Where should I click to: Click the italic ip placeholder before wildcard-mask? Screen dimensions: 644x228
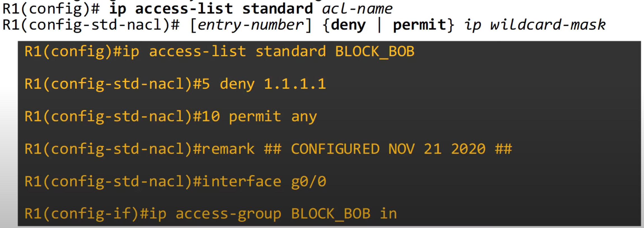pyautogui.click(x=473, y=26)
